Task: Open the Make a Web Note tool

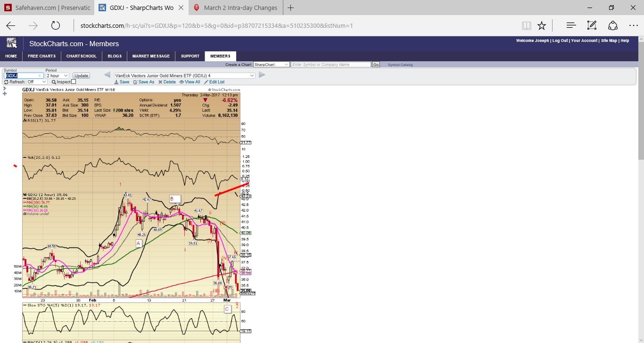Action: [x=592, y=25]
